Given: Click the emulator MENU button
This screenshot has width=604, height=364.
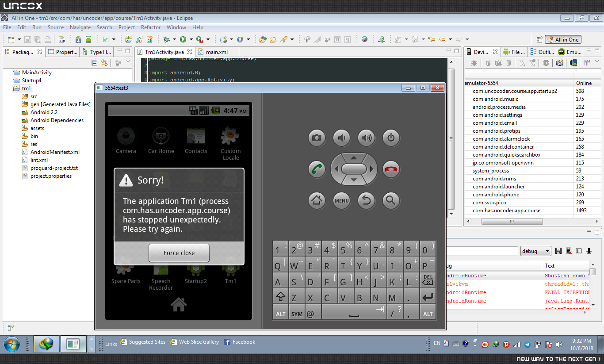Looking at the screenshot, I should pyautogui.click(x=341, y=200).
